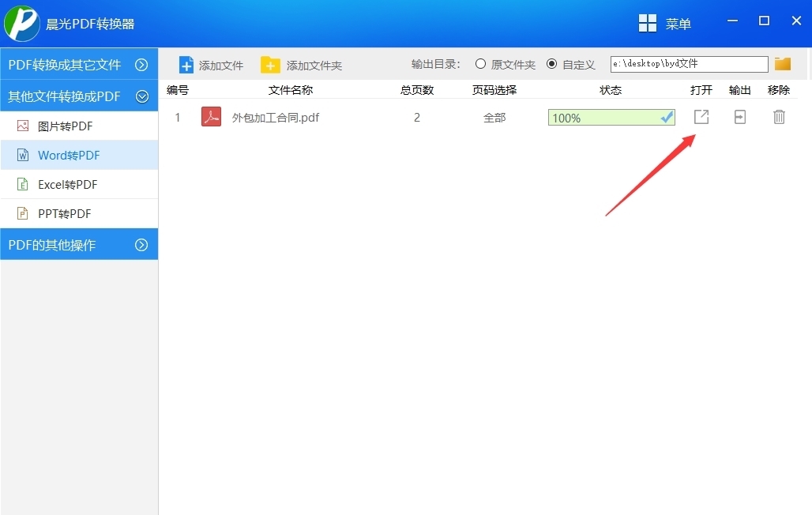Select the 原文件夹 radio button

click(x=480, y=64)
